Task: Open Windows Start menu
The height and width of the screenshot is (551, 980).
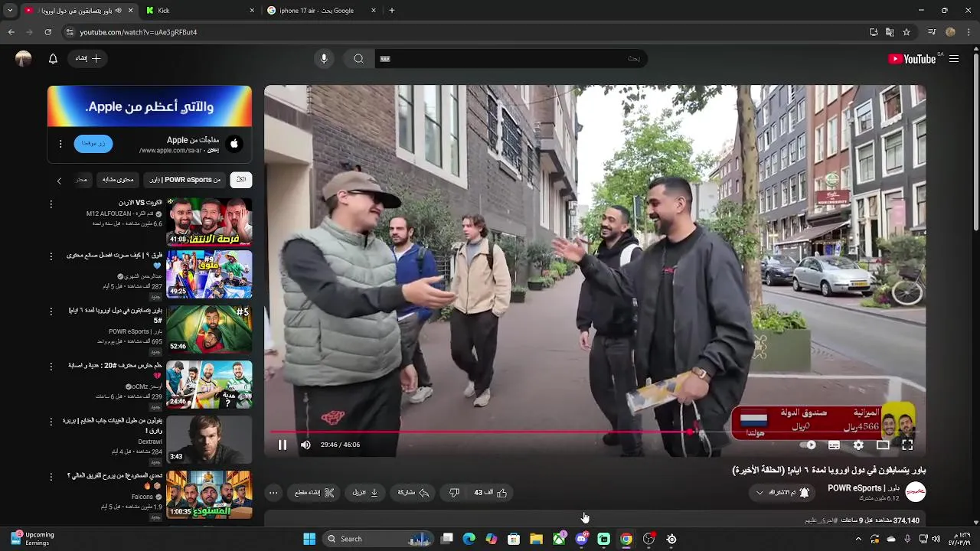Action: tap(309, 539)
